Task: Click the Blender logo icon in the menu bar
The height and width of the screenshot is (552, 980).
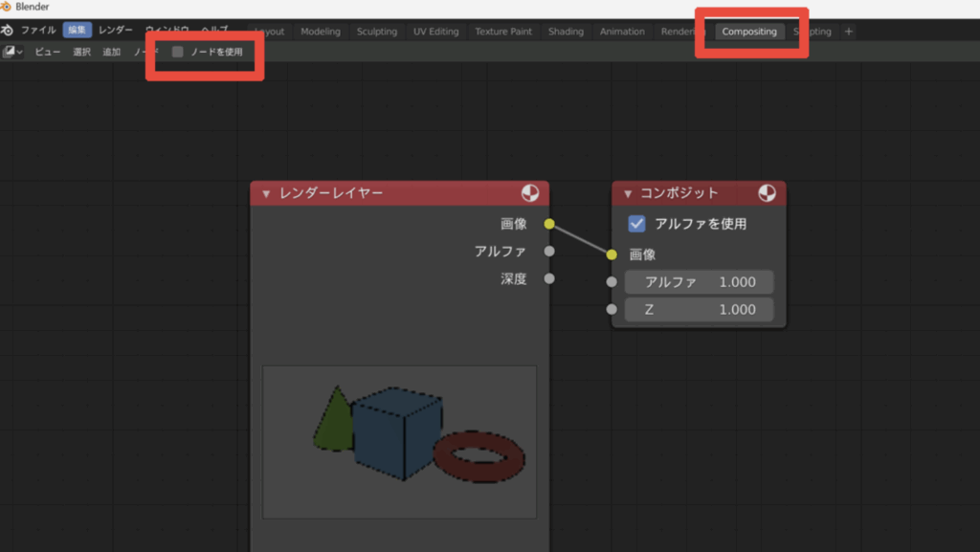Action: pos(8,31)
